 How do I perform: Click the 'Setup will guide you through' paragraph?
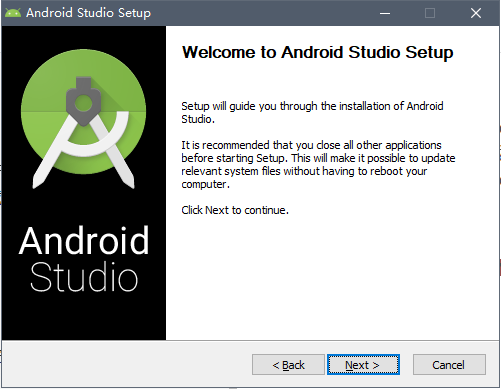click(312, 112)
